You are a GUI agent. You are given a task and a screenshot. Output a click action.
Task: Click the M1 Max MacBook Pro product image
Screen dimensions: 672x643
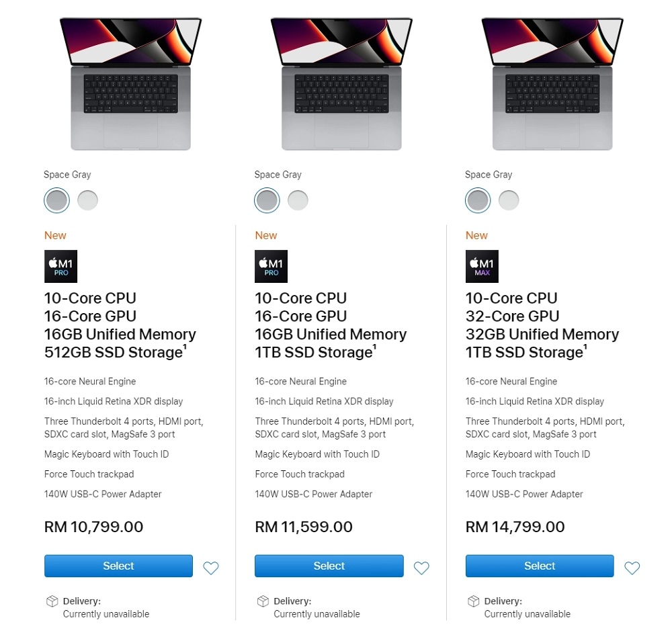click(552, 84)
